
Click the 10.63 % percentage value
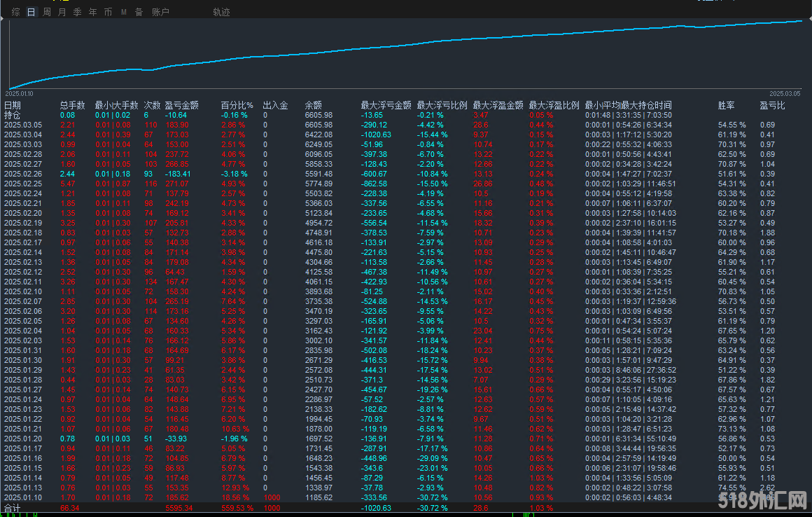[235, 429]
